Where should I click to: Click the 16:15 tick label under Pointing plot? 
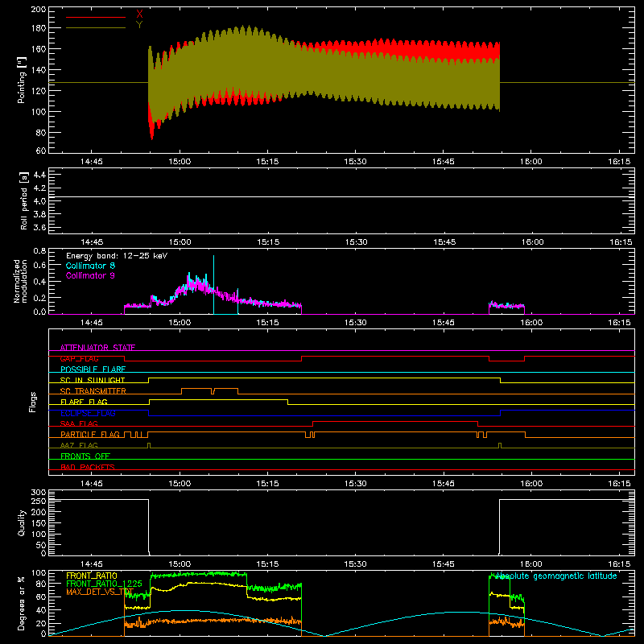[619, 162]
